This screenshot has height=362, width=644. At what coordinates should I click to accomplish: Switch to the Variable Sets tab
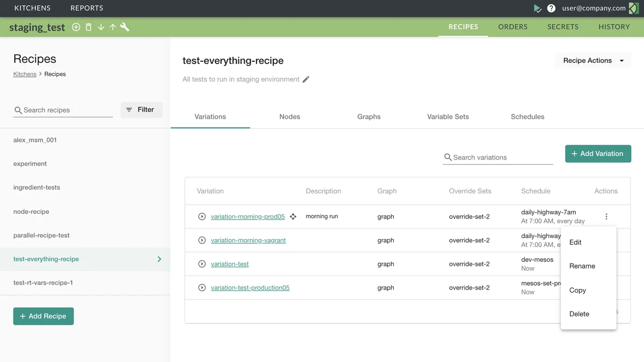click(x=448, y=117)
